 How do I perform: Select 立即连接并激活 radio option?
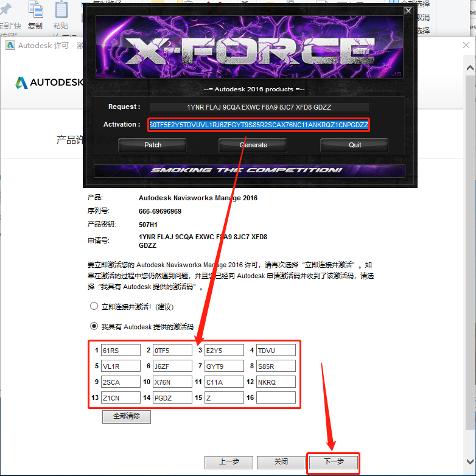click(94, 306)
